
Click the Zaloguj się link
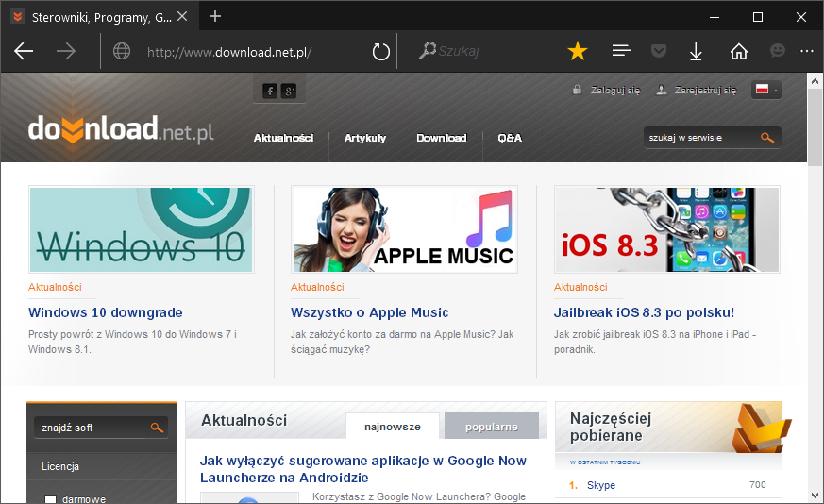(x=615, y=90)
